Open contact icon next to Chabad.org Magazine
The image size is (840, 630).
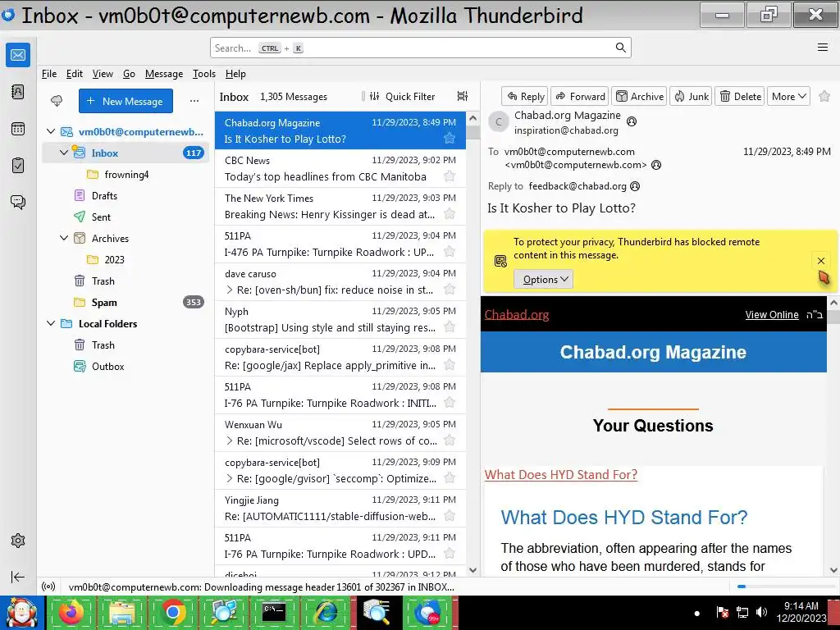632,121
